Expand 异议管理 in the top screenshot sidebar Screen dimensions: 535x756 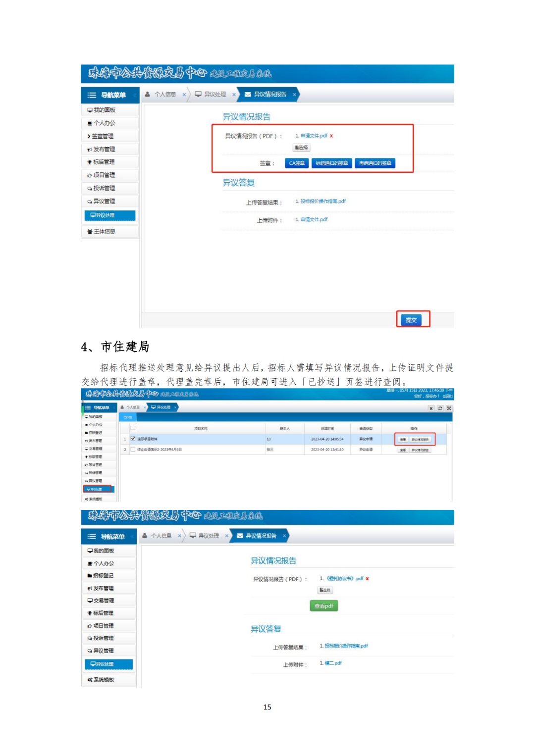point(109,201)
